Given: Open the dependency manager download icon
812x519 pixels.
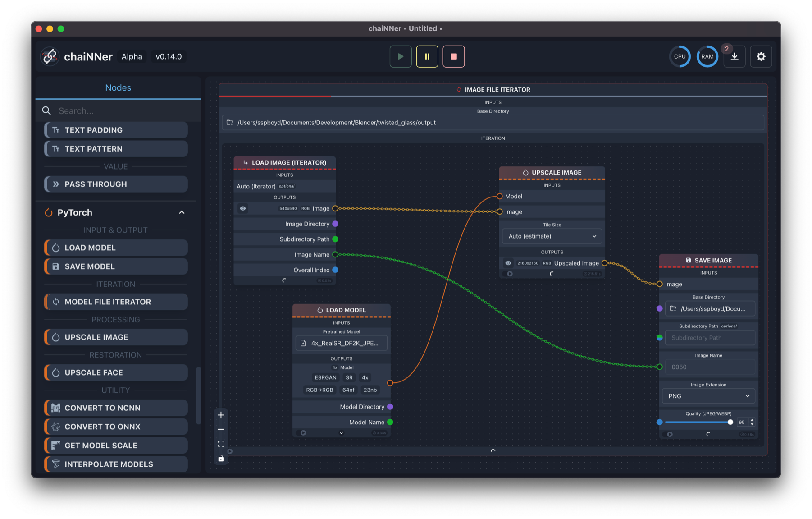Looking at the screenshot, I should click(x=734, y=57).
